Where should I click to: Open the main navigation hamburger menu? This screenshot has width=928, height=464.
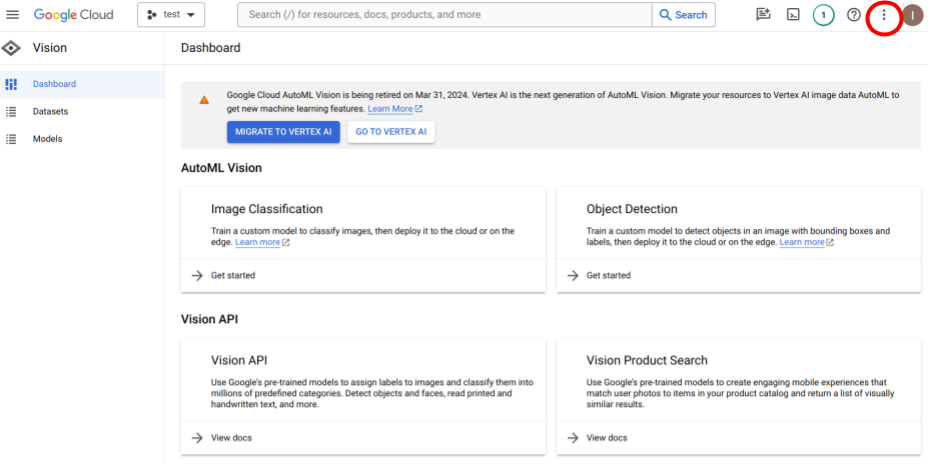point(13,15)
